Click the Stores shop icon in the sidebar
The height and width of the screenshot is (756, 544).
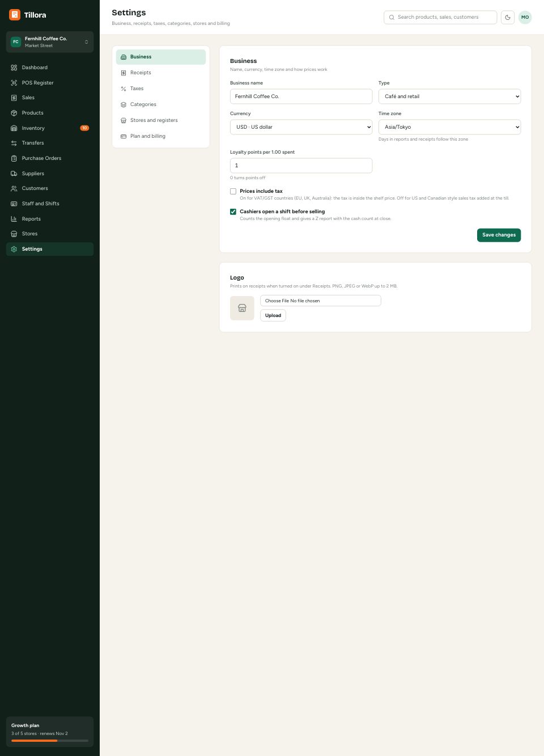[14, 234]
